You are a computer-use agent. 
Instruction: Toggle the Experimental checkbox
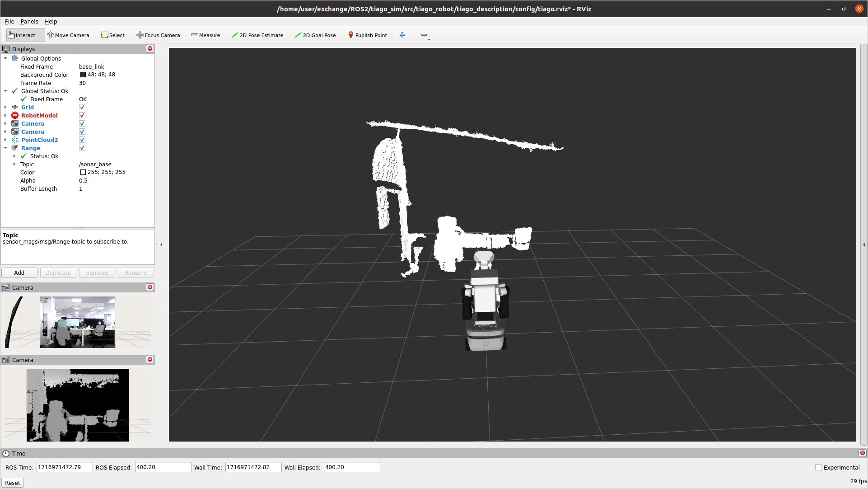(x=818, y=468)
